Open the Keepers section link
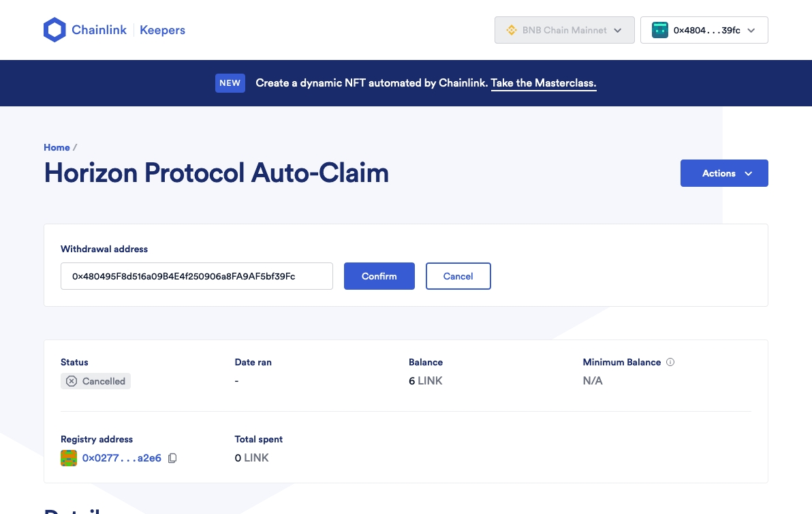Viewport: 812px width, 514px height. (162, 30)
